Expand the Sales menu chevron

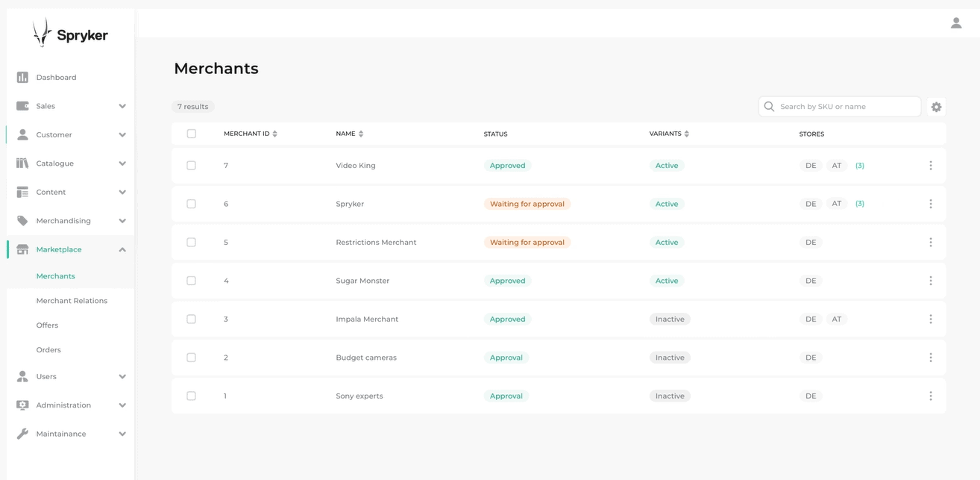tap(122, 106)
